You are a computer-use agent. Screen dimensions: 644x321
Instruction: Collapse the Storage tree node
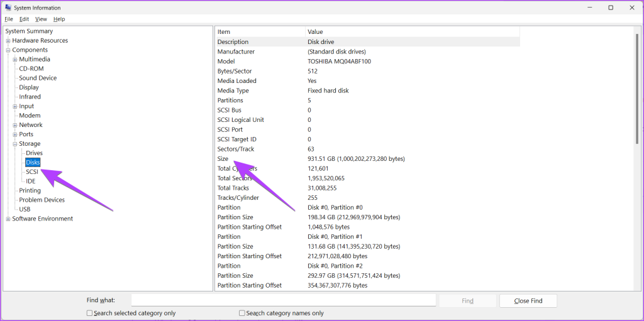[x=15, y=144]
